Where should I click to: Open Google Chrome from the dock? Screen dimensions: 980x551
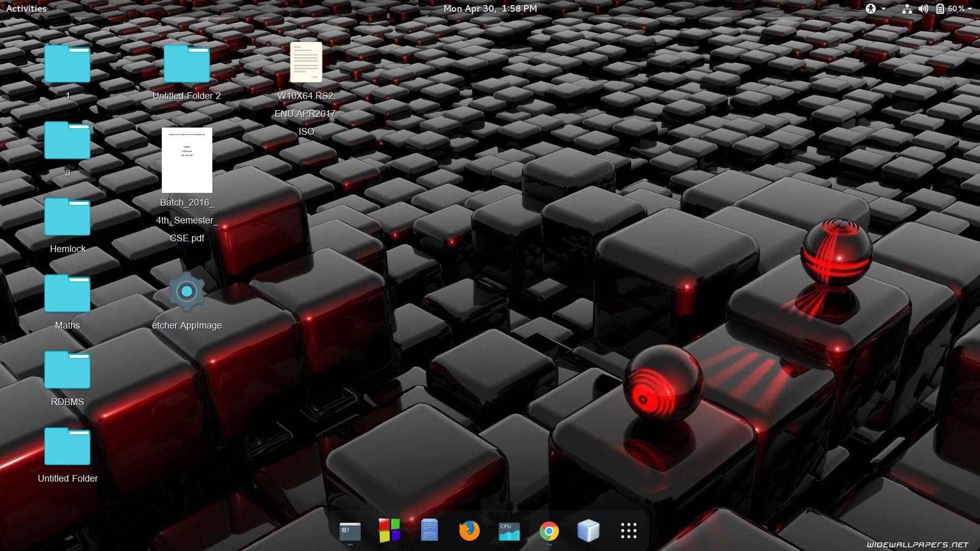pos(548,531)
